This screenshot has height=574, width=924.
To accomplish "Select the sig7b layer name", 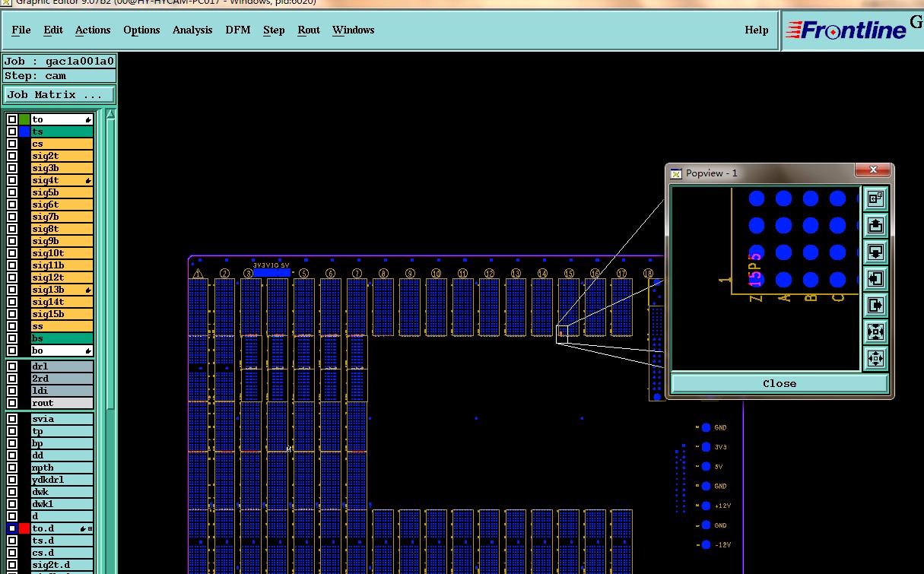I will click(x=62, y=217).
